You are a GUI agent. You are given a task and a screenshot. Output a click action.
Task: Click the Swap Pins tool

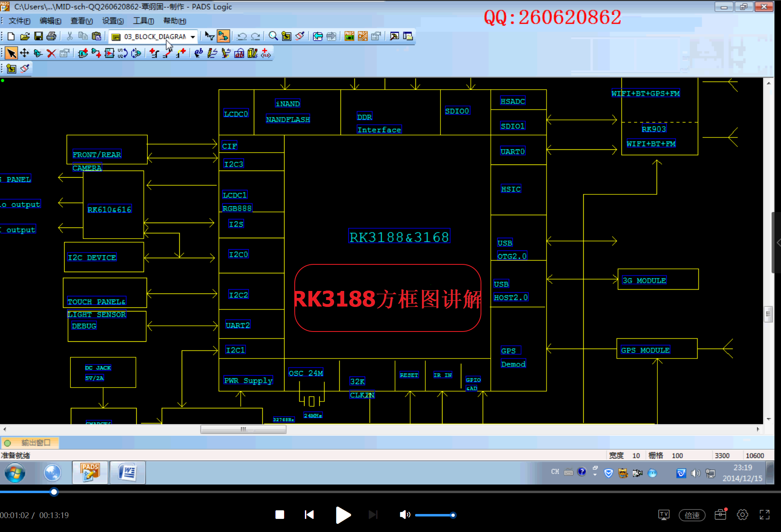pos(136,53)
